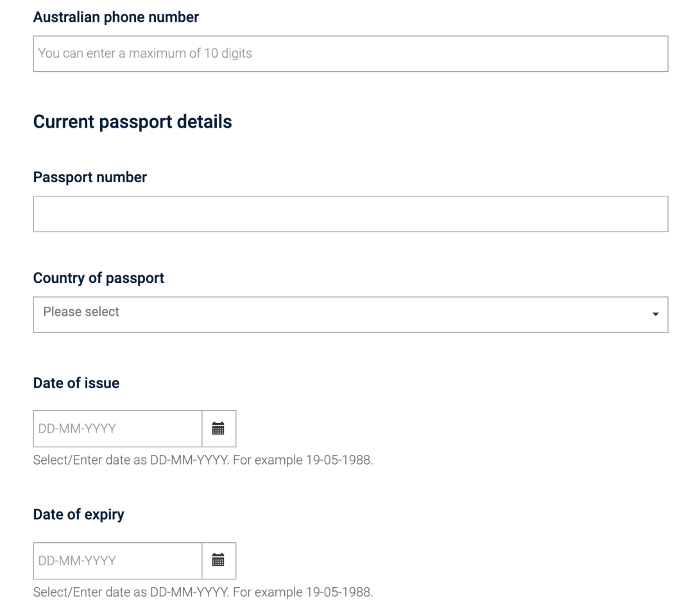Click the date format hint under Date of expiry
The width and height of the screenshot is (693, 616).
tap(203, 593)
